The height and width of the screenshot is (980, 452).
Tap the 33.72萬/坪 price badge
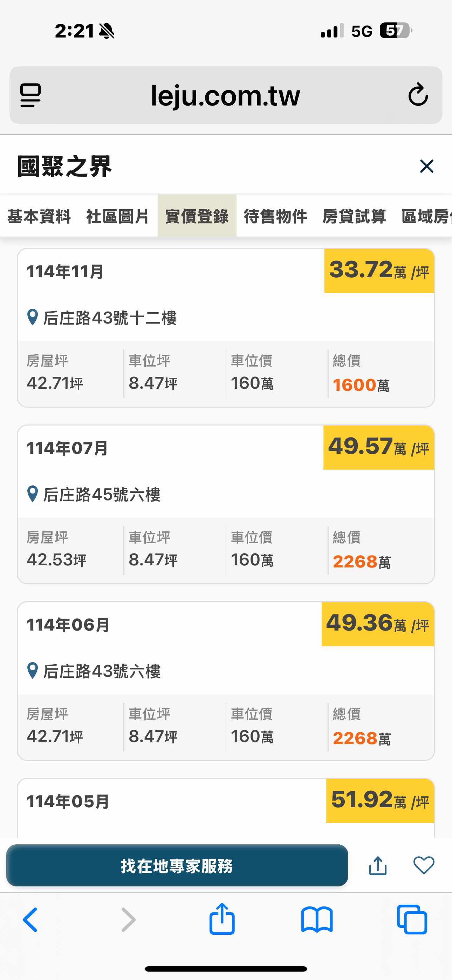tap(379, 271)
